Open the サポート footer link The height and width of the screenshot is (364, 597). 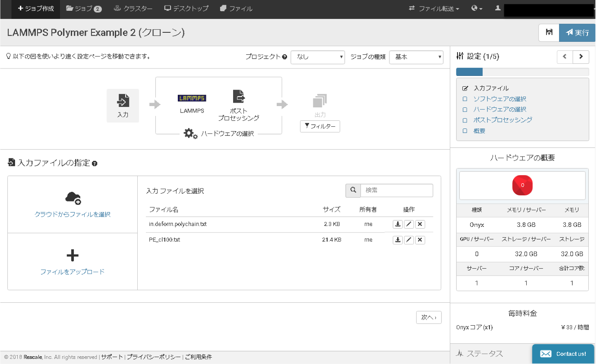(112, 357)
